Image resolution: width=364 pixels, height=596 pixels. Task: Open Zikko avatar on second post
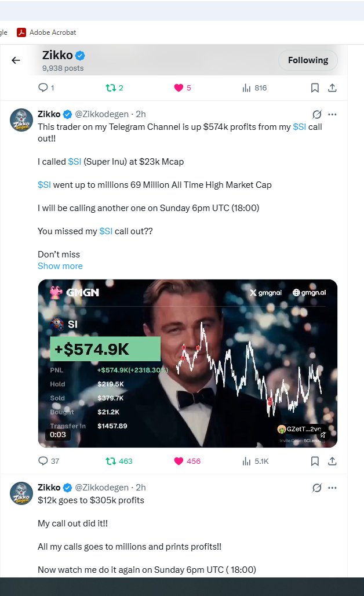coord(21,493)
